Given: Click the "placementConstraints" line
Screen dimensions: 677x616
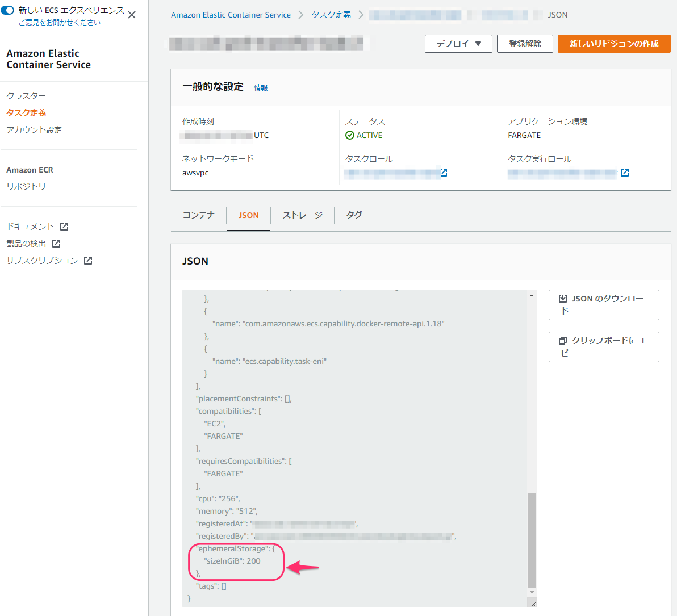Looking at the screenshot, I should [244, 399].
